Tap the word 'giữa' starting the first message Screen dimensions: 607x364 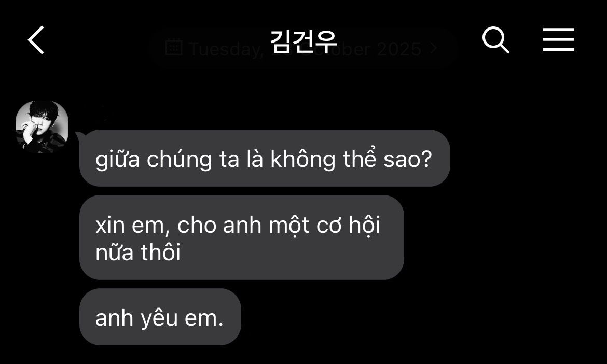117,159
